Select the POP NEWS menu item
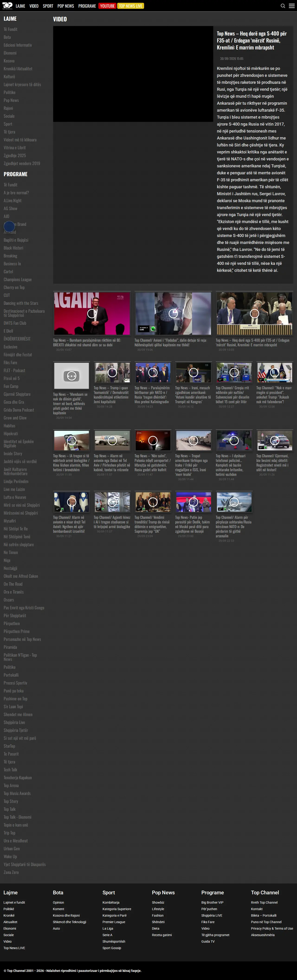 66,6
